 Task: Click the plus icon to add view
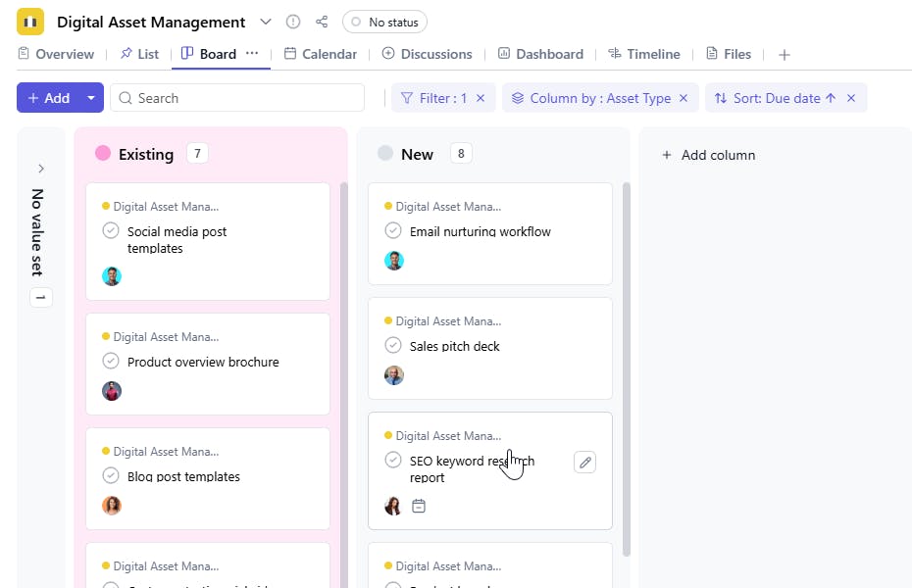pos(785,55)
